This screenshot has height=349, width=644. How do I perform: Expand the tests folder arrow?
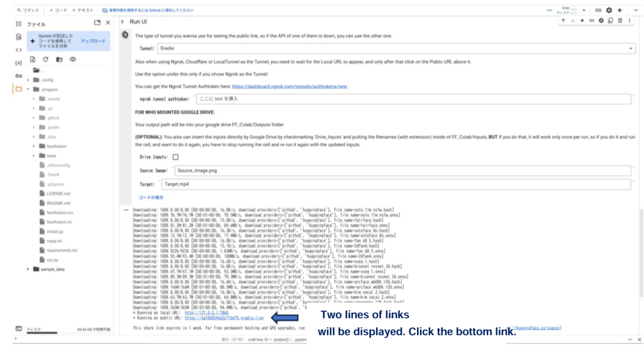34,156
